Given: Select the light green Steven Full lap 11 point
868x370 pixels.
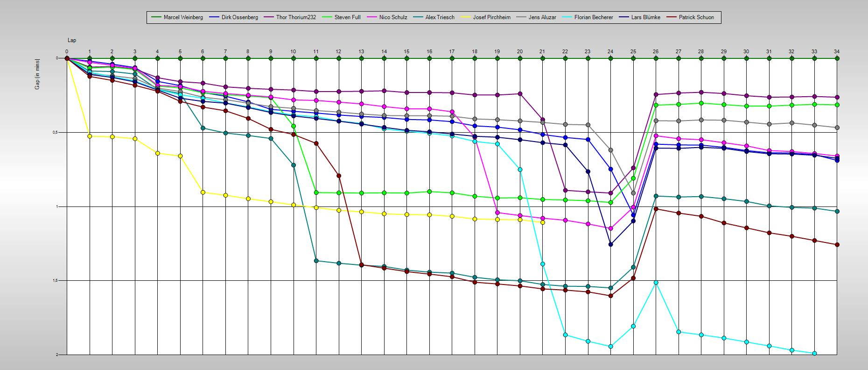Looking at the screenshot, I should coord(316,192).
